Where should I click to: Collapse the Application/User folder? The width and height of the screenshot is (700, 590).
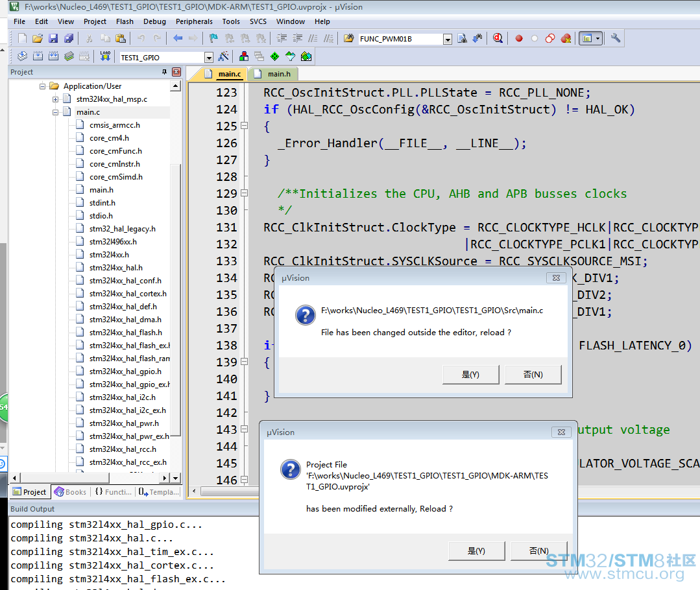pyautogui.click(x=42, y=86)
